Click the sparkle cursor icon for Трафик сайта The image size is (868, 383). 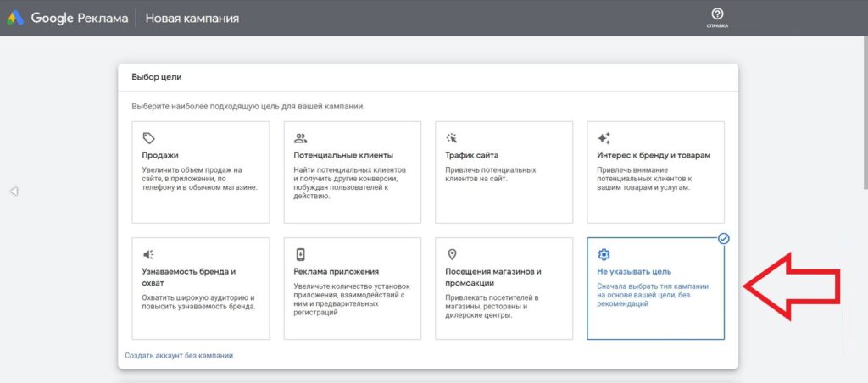[452, 138]
